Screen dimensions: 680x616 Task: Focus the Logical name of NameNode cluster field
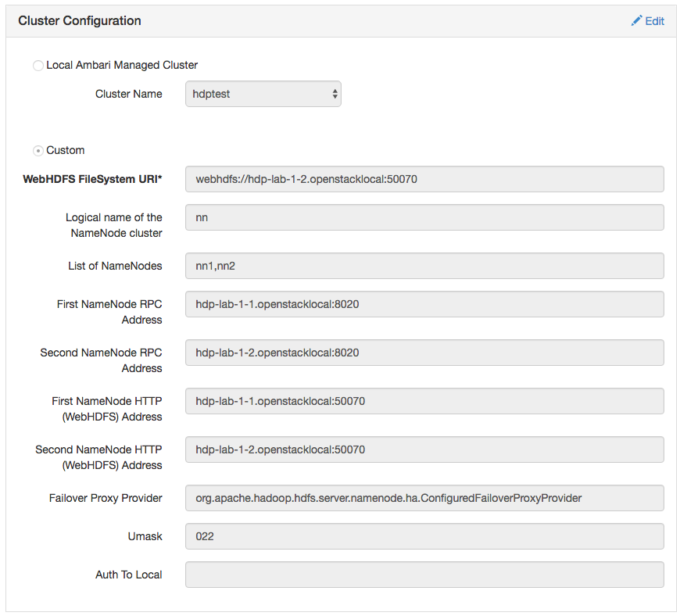(424, 218)
